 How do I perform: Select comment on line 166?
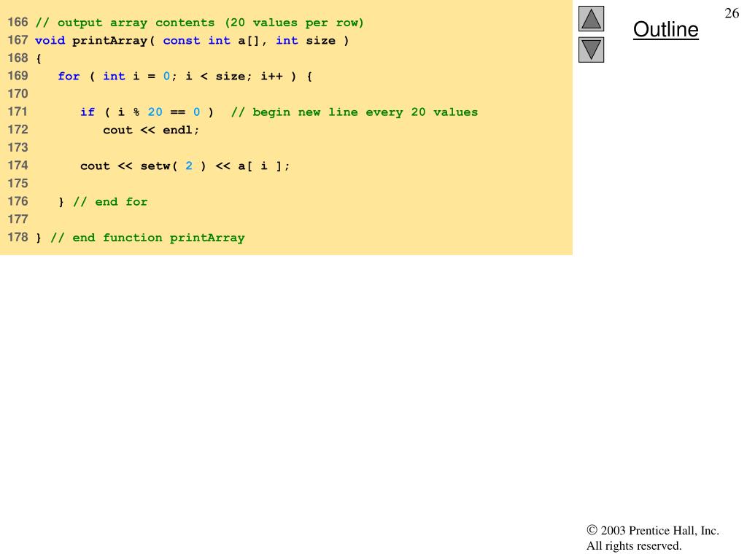(x=199, y=23)
